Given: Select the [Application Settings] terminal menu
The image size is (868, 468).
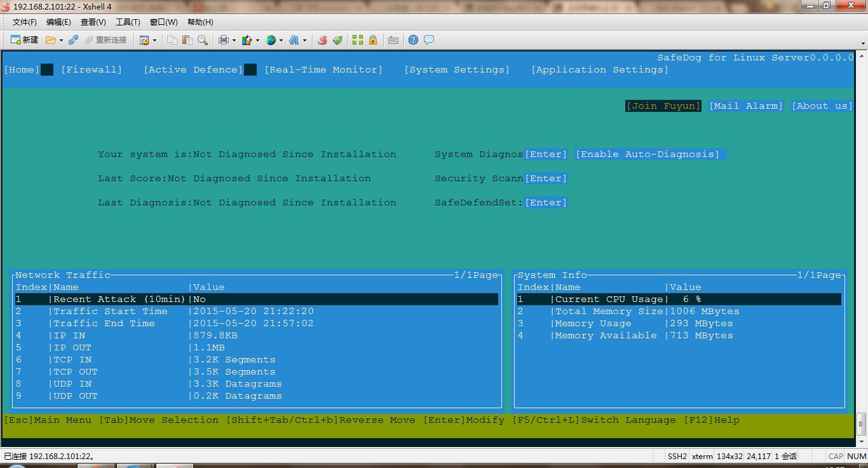Looking at the screenshot, I should click(x=600, y=70).
